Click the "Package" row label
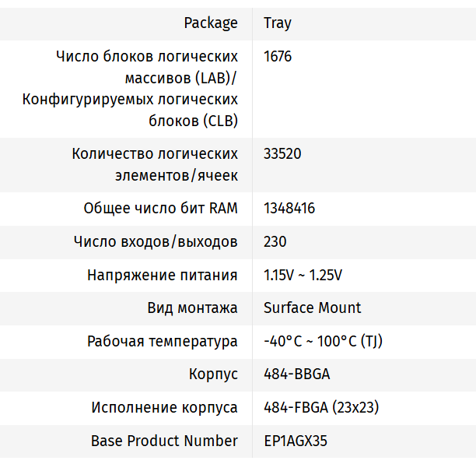 211,23
